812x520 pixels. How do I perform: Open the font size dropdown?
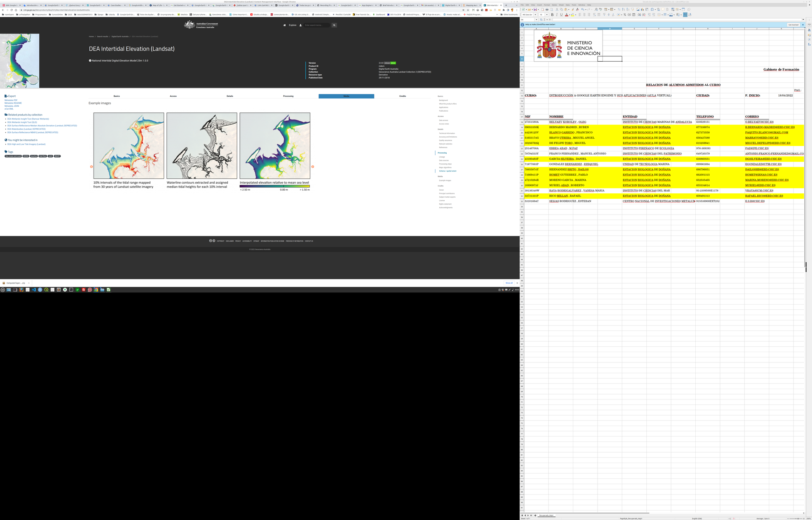547,15
